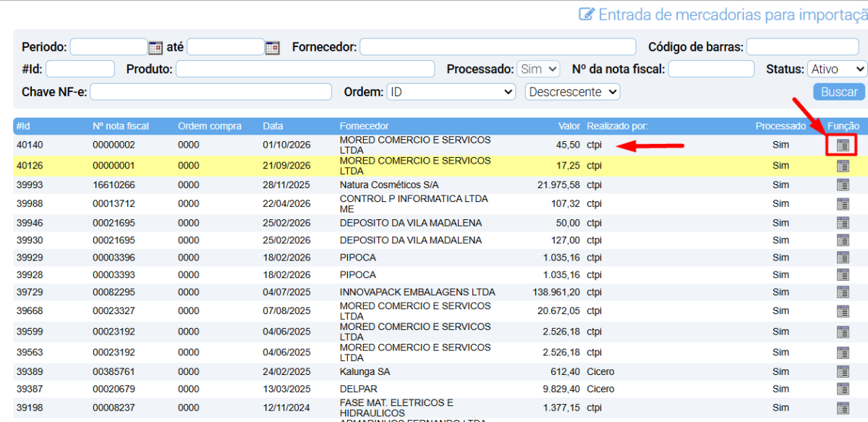Click the edit icon beside Entrada de mercadorias title

point(587,14)
